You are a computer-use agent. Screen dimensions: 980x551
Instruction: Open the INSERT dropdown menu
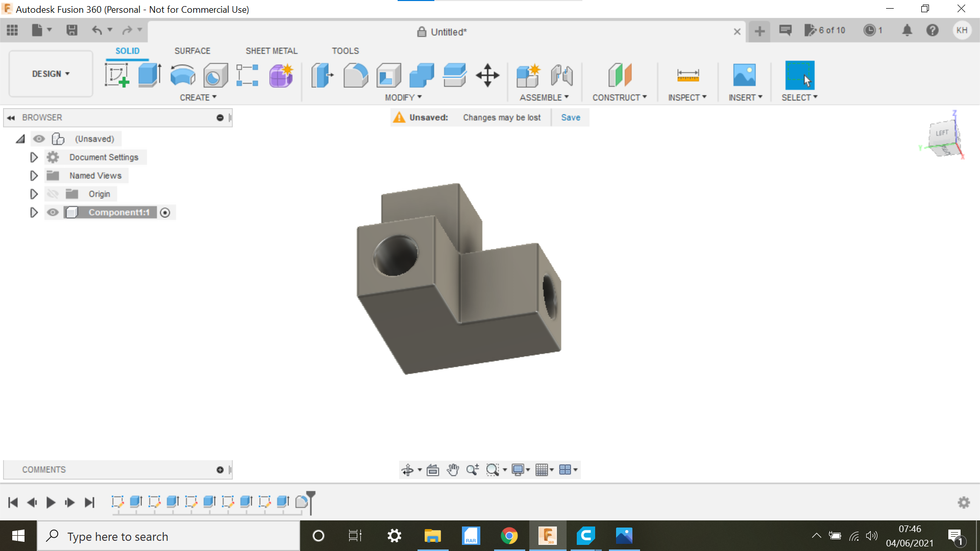pos(745,97)
